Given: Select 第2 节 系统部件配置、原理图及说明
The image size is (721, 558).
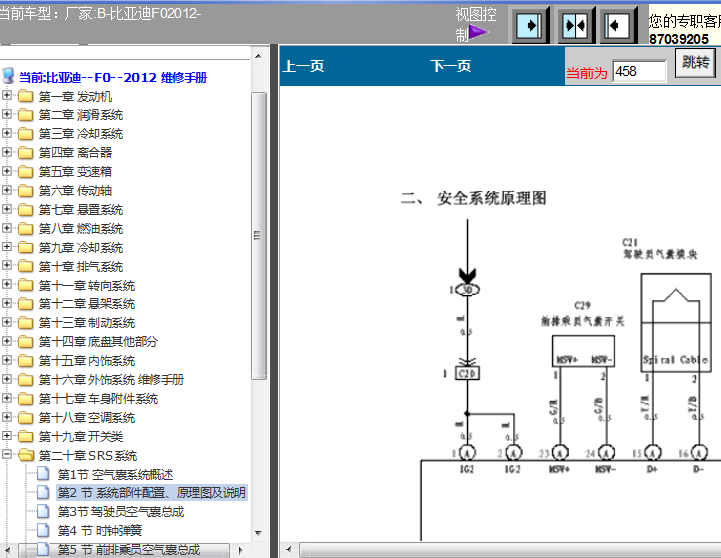Looking at the screenshot, I should point(152,493).
